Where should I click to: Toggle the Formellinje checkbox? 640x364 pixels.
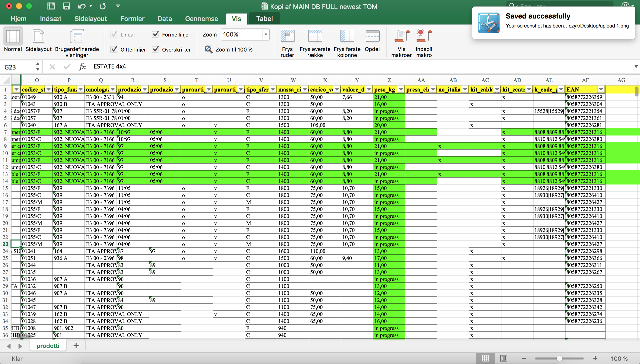(155, 34)
